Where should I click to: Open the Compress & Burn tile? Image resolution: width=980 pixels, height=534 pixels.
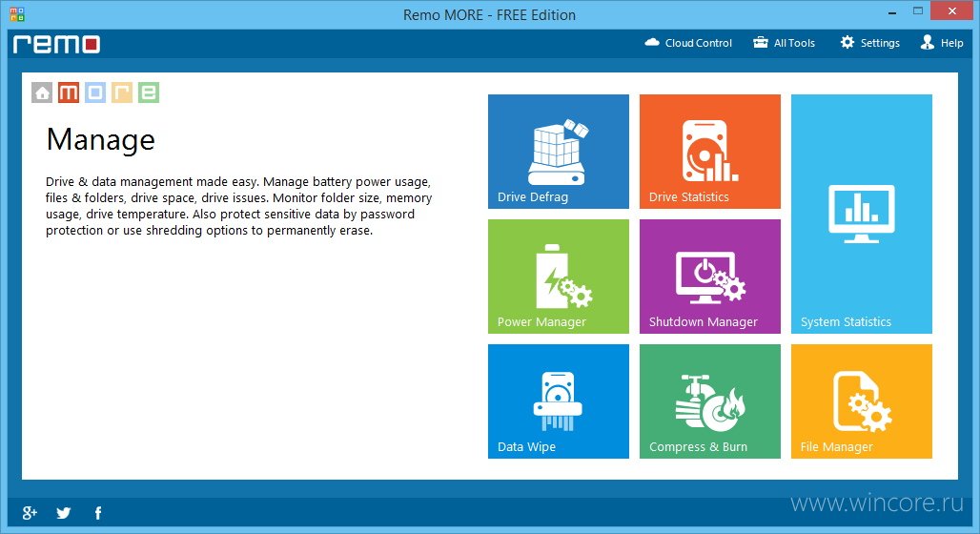tap(710, 401)
